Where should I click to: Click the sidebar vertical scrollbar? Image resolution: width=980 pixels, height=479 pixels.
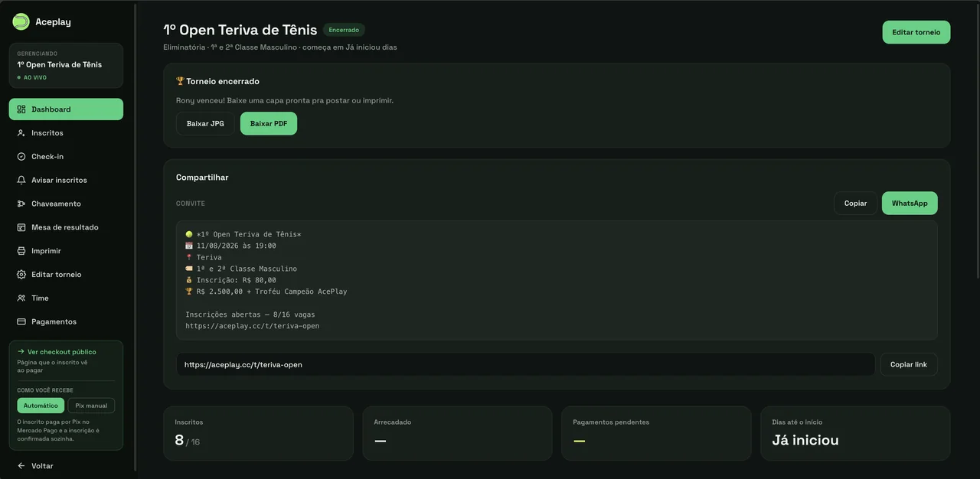click(x=136, y=237)
